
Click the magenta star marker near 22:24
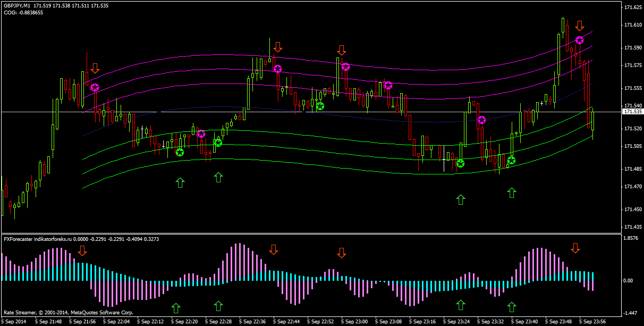(201, 133)
